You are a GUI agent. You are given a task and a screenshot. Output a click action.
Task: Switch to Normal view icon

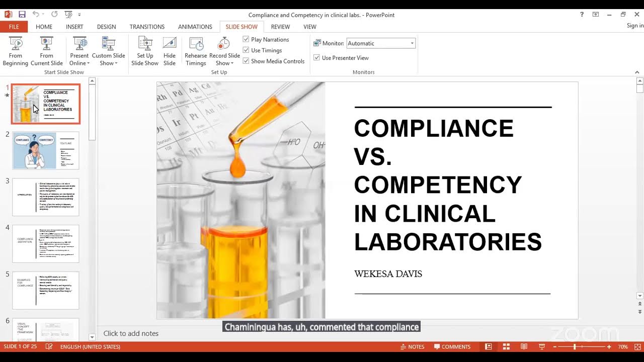[x=489, y=347]
